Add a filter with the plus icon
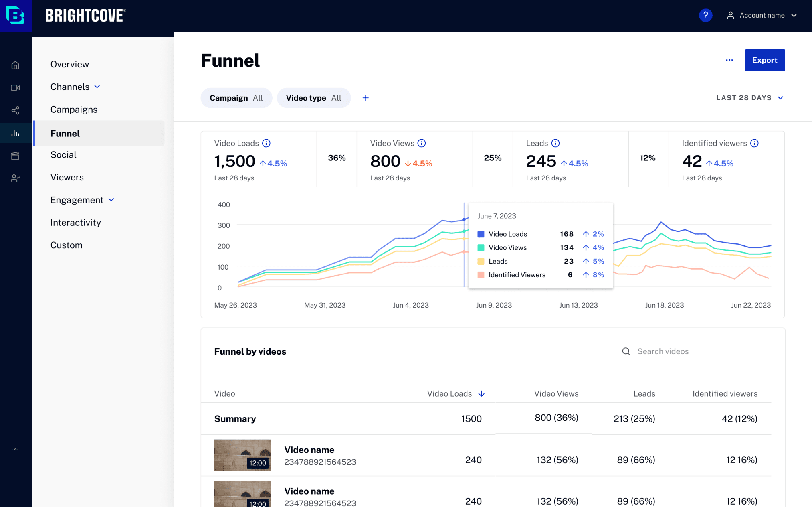 [366, 98]
